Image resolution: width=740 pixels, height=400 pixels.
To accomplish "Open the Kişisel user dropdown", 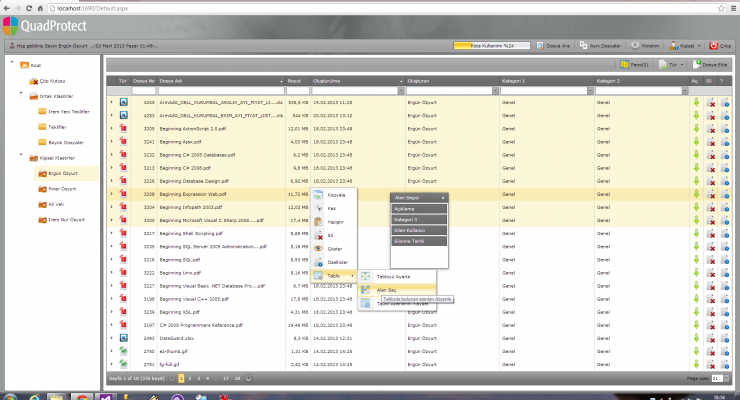I will pyautogui.click(x=685, y=46).
